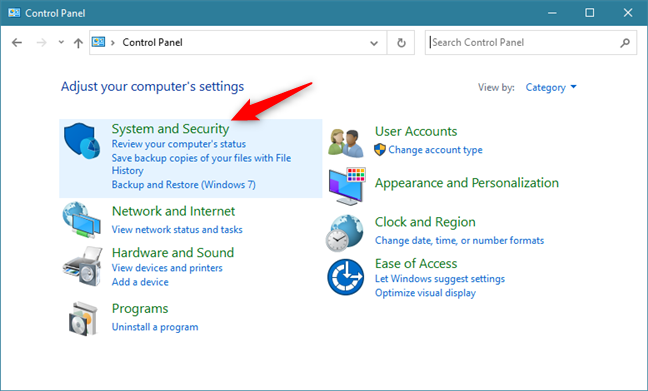Open Hardware and Sound category
The image size is (648, 391).
pyautogui.click(x=173, y=253)
